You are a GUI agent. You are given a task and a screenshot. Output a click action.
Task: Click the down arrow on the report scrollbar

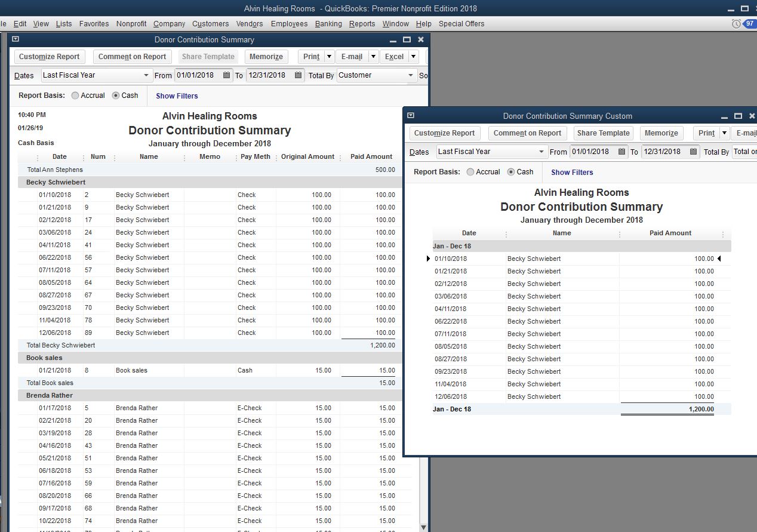tap(423, 527)
